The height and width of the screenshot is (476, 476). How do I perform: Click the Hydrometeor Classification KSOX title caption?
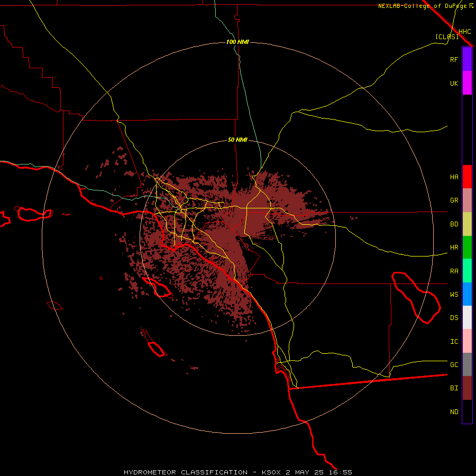coord(238,472)
